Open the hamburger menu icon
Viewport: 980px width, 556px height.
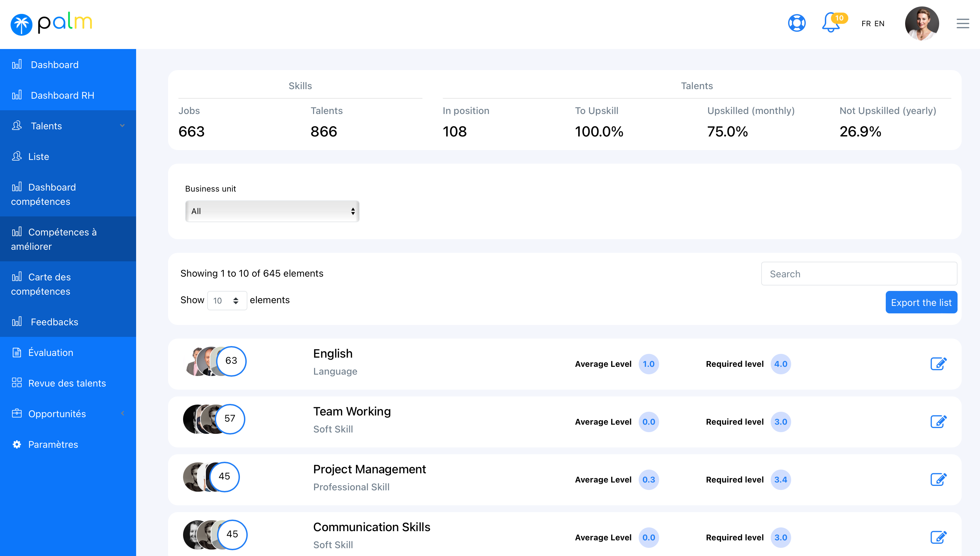[x=962, y=24]
